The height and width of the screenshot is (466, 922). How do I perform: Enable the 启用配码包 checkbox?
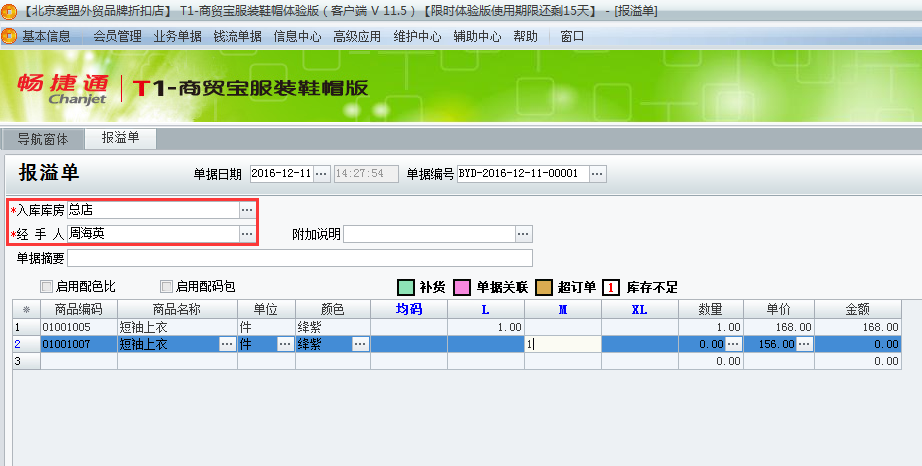point(166,287)
